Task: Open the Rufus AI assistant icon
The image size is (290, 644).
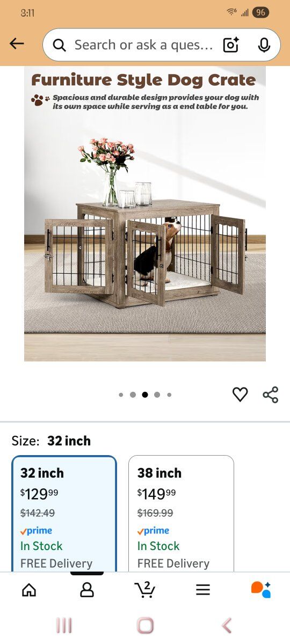Action: click(x=261, y=589)
